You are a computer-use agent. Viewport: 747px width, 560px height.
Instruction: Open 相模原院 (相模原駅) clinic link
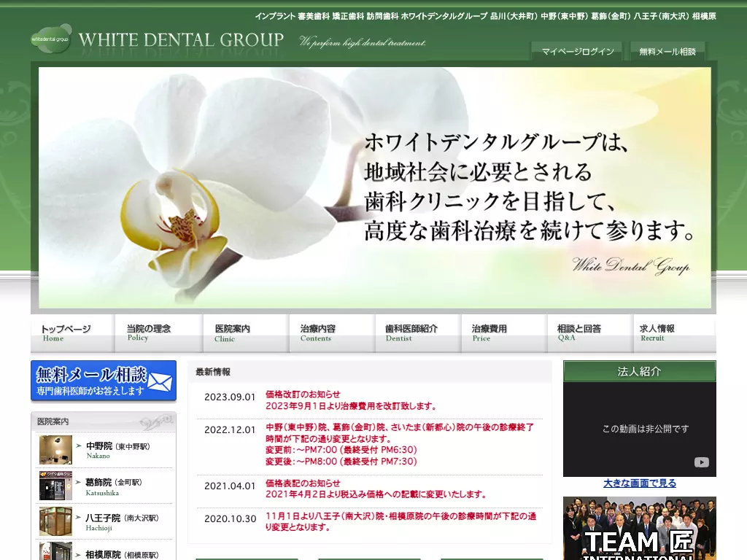coord(122,555)
